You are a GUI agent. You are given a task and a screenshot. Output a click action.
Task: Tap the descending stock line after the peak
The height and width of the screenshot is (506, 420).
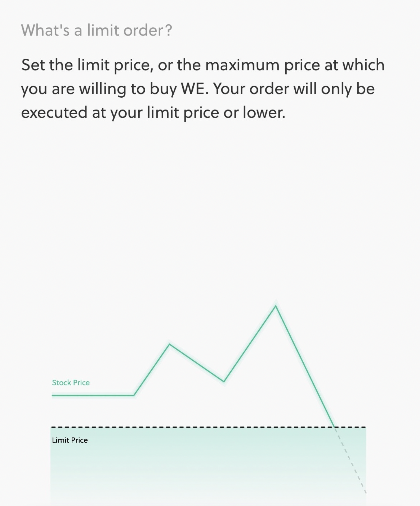(305, 366)
